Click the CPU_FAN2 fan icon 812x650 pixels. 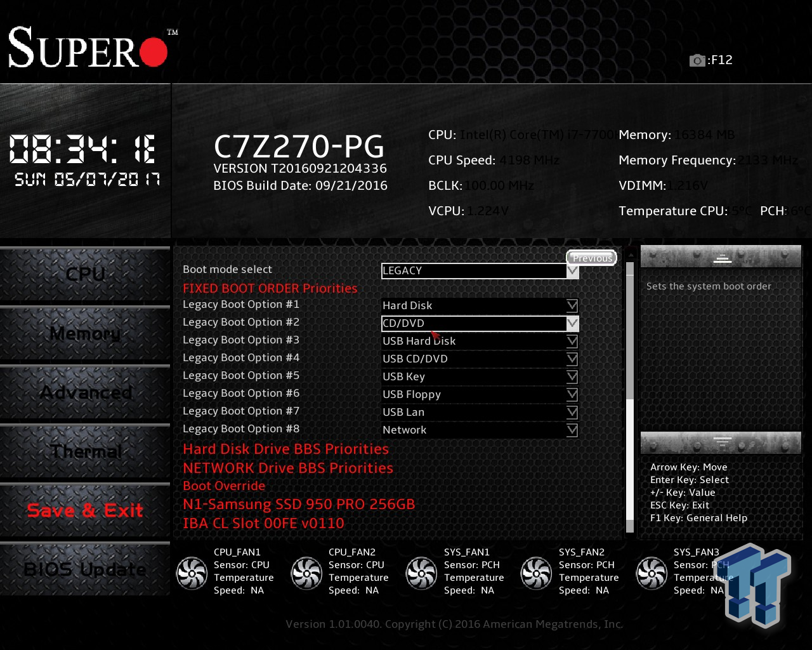[306, 572]
